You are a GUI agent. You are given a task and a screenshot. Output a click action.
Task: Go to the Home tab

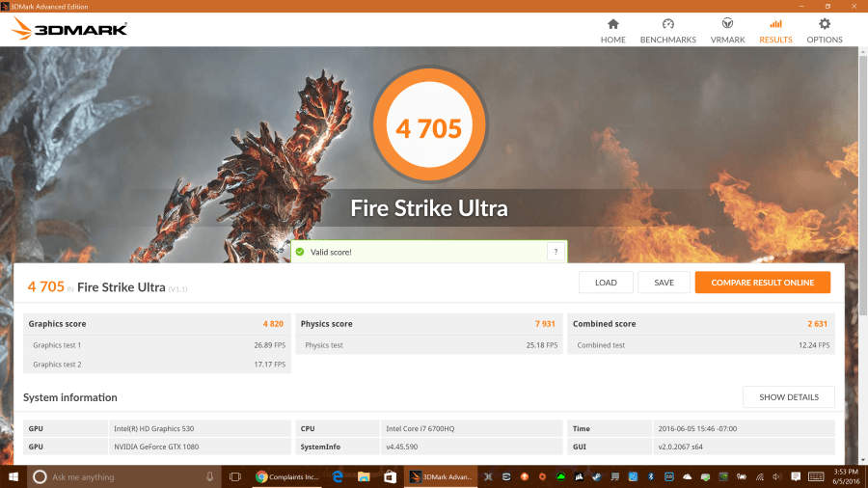click(x=612, y=30)
